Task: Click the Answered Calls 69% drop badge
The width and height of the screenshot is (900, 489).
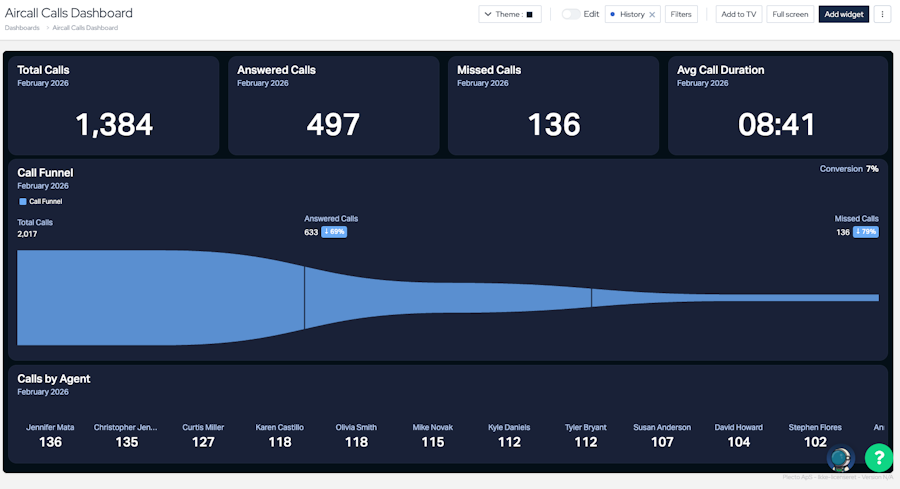Action: (334, 232)
